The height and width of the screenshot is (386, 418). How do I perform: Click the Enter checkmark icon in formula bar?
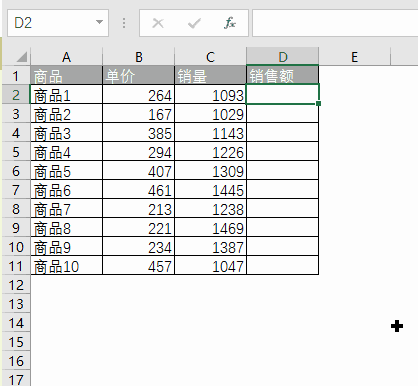coord(194,23)
